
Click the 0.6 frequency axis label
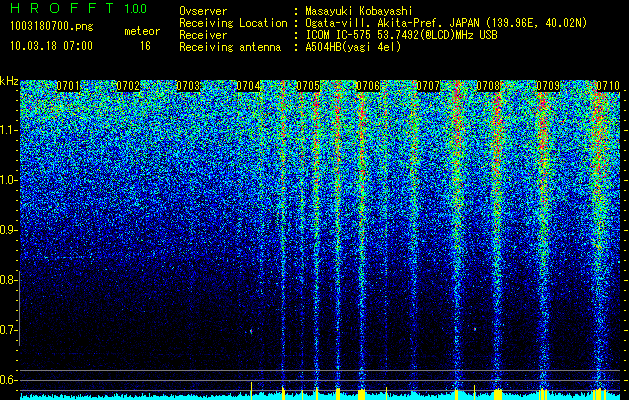click(7, 380)
